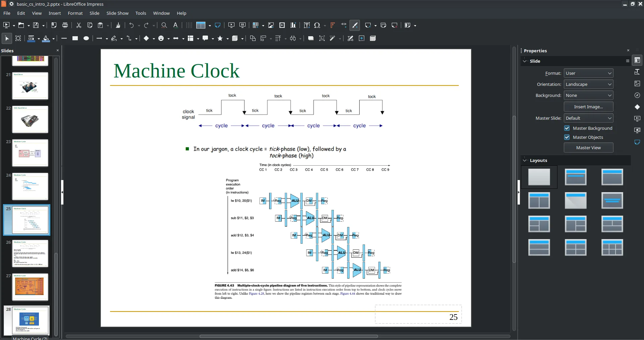Image resolution: width=644 pixels, height=340 pixels.
Task: Click the Insert Image... button
Action: point(588,107)
